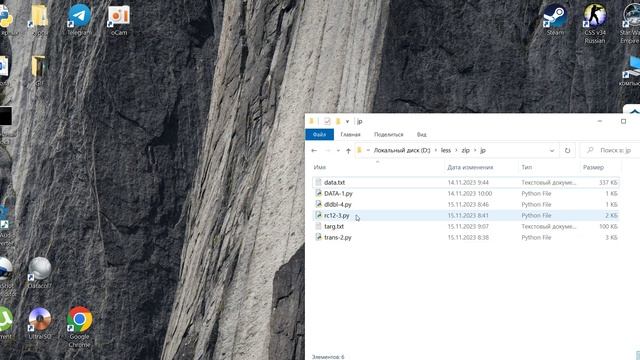Expand the breadcrumb chevron between less and zip
The height and width of the screenshot is (360, 640).
pos(456,151)
